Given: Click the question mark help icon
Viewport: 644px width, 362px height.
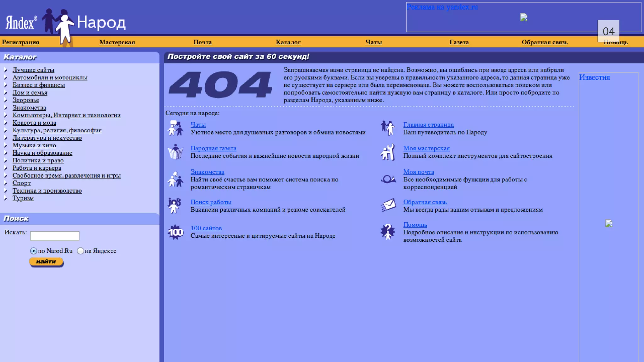Looking at the screenshot, I should click(x=388, y=232).
